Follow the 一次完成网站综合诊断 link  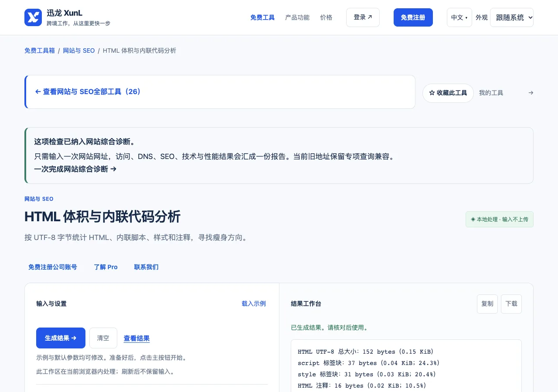click(75, 169)
